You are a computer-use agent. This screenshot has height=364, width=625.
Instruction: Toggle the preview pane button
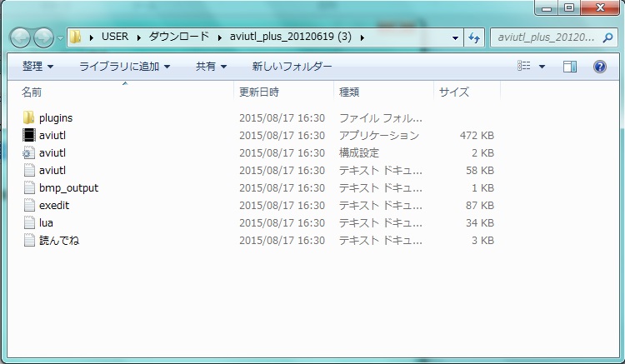click(x=570, y=66)
